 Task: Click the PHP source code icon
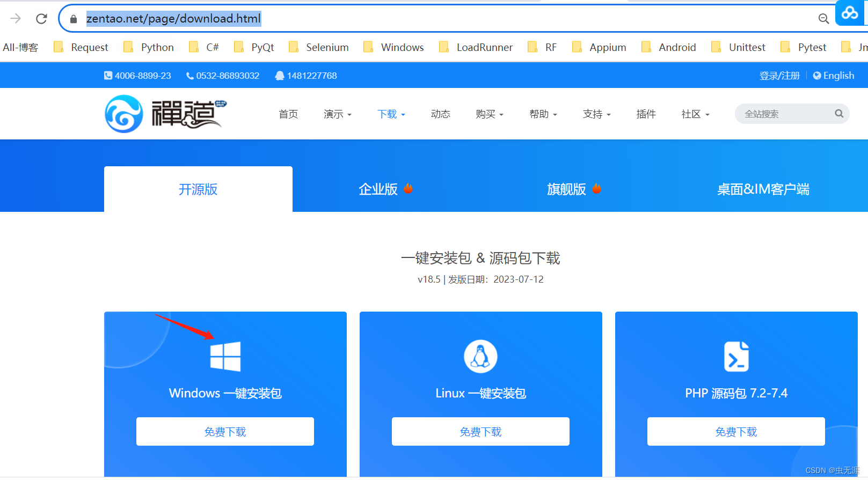(x=736, y=357)
